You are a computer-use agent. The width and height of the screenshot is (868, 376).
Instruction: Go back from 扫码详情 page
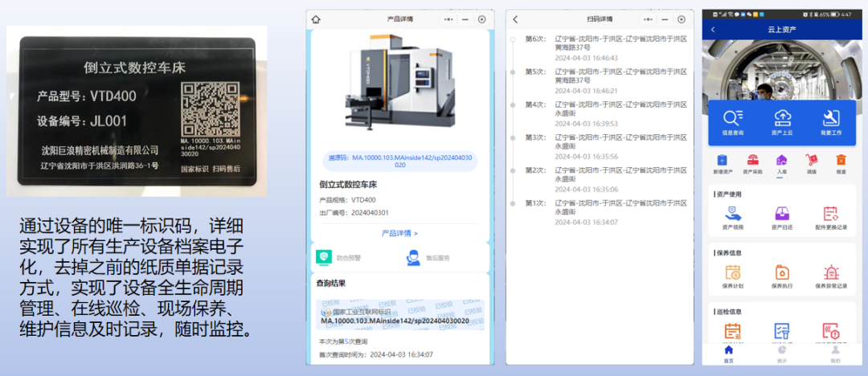coord(515,19)
